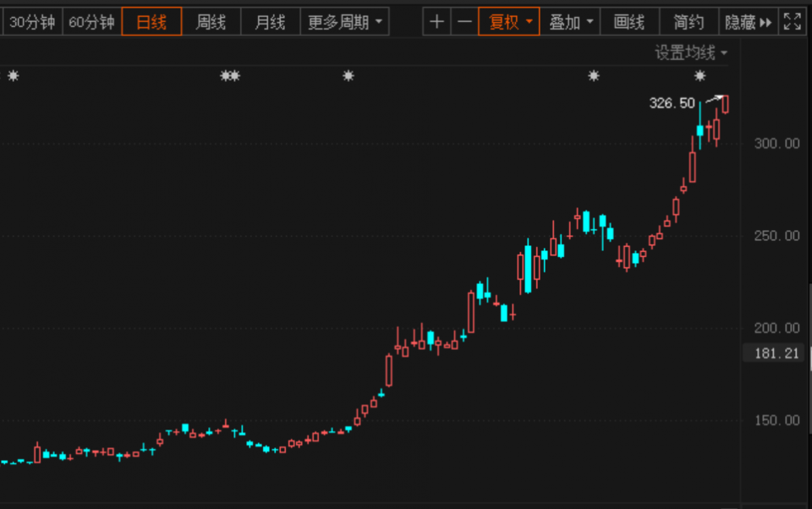Image resolution: width=812 pixels, height=509 pixels.
Task: Click the 326.50 high price annotation
Action: 672,103
